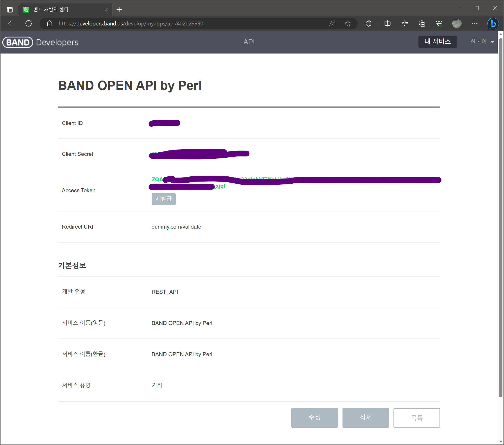The width and height of the screenshot is (504, 445).
Task: Open tab actions menu icon
Action: tap(10, 10)
